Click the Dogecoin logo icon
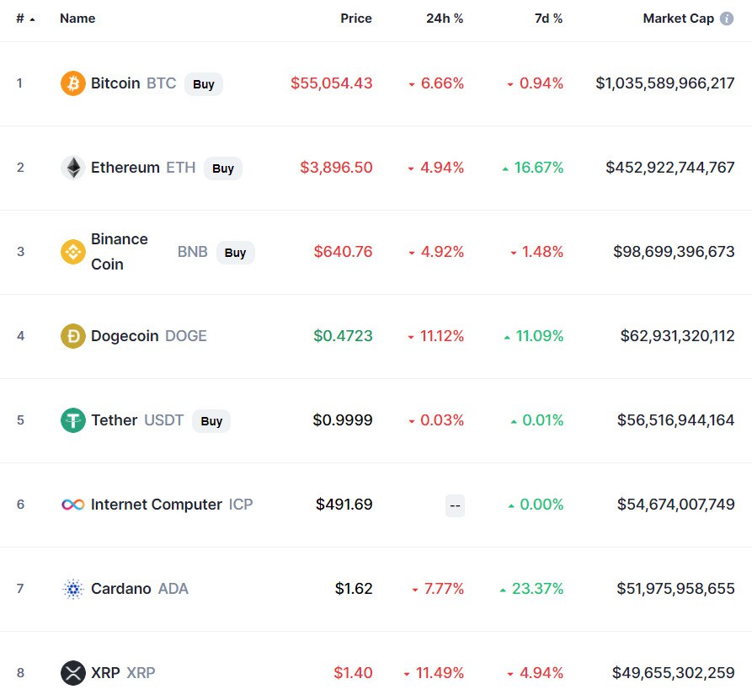Viewport: 752px width, 700px height. coord(73,336)
